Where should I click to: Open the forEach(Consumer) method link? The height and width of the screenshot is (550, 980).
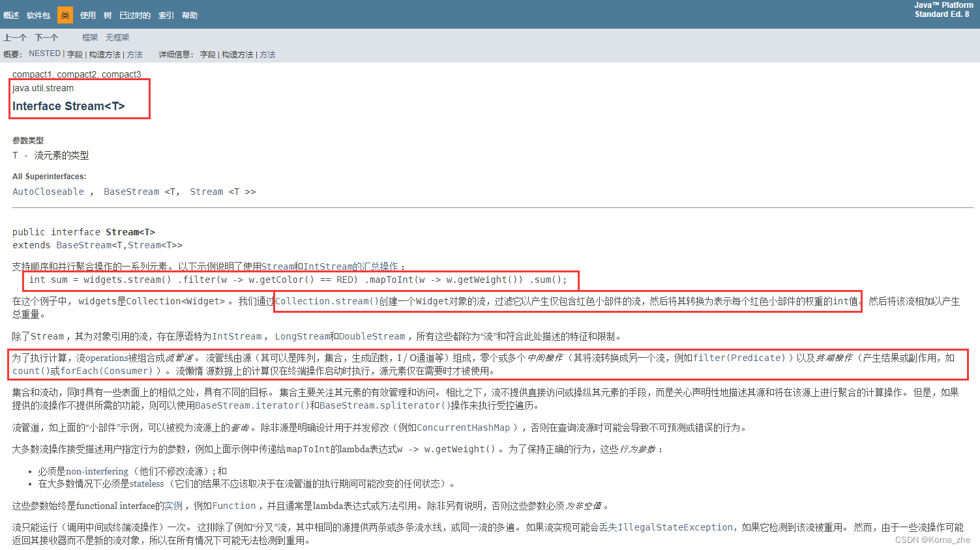pyautogui.click(x=107, y=371)
